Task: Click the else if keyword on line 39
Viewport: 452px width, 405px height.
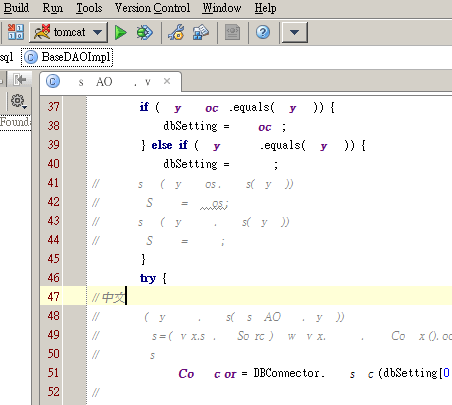Action: pyautogui.click(x=170, y=145)
